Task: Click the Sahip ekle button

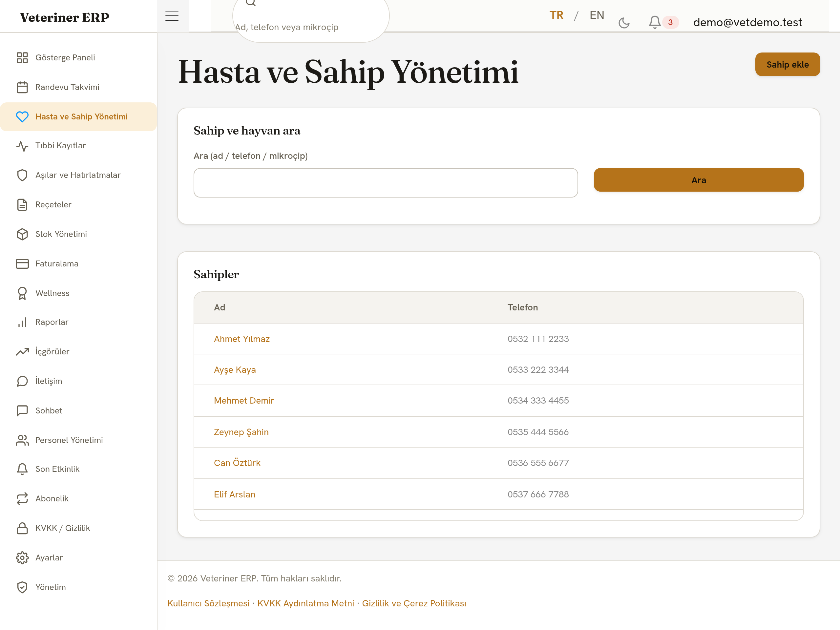Action: point(787,65)
